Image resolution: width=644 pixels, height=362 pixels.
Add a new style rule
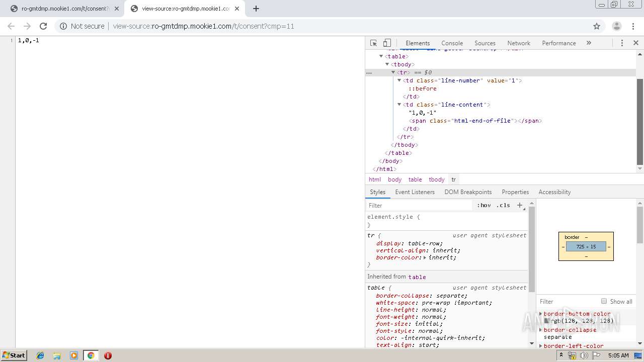pyautogui.click(x=520, y=205)
